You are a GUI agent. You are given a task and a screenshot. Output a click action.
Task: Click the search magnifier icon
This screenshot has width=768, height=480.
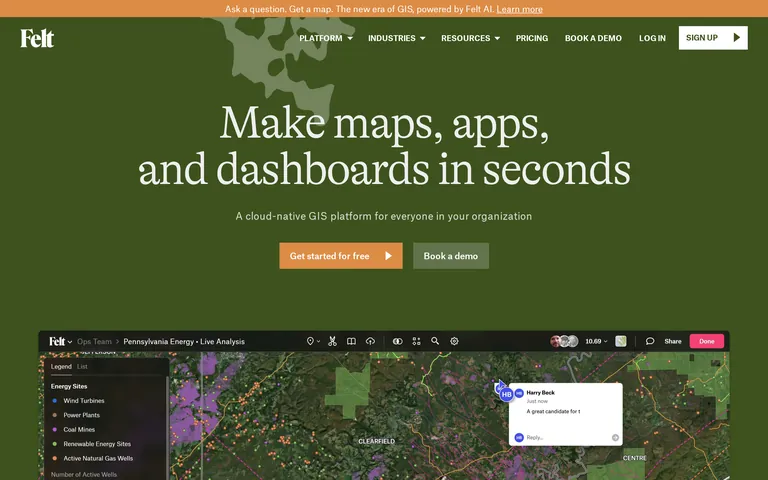point(435,341)
